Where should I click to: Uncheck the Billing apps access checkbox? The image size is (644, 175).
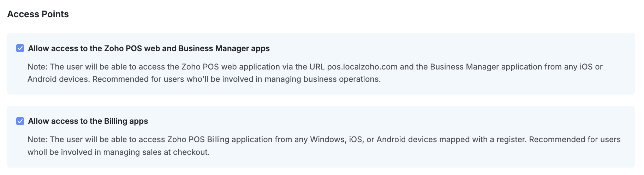click(x=20, y=121)
